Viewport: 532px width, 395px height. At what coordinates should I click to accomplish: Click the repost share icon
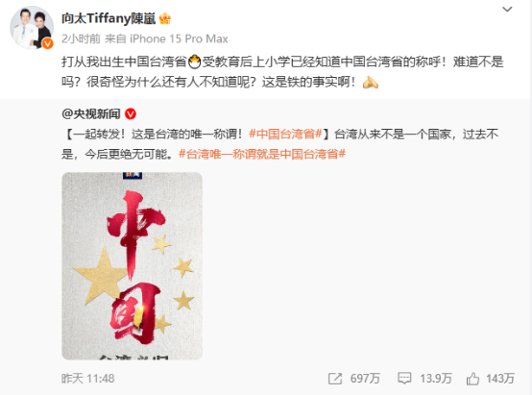click(335, 379)
